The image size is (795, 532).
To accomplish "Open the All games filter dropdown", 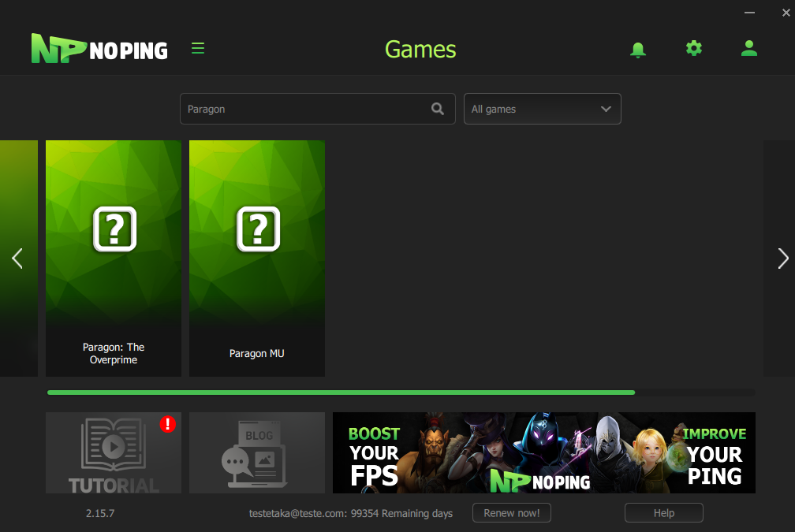I will click(542, 109).
